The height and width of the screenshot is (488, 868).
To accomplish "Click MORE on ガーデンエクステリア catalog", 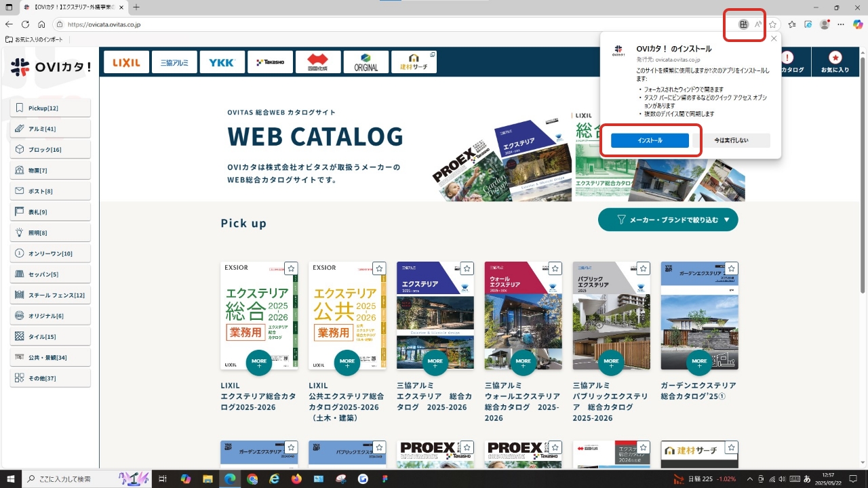I will pos(699,363).
